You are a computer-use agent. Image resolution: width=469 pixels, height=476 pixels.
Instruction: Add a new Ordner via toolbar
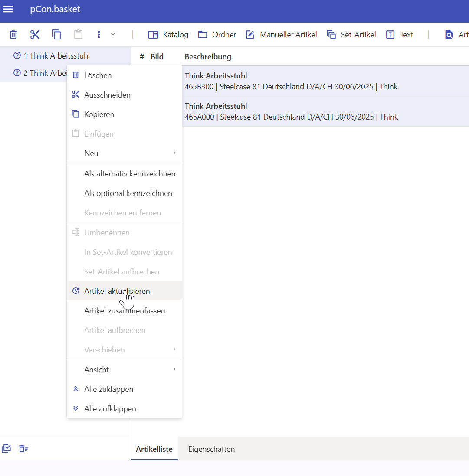click(217, 35)
